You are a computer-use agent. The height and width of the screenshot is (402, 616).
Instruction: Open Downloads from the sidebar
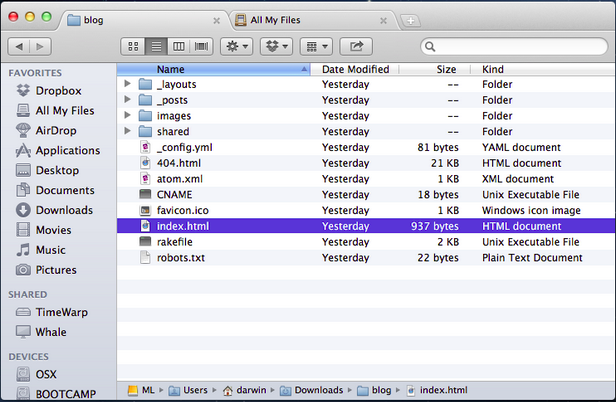click(64, 210)
